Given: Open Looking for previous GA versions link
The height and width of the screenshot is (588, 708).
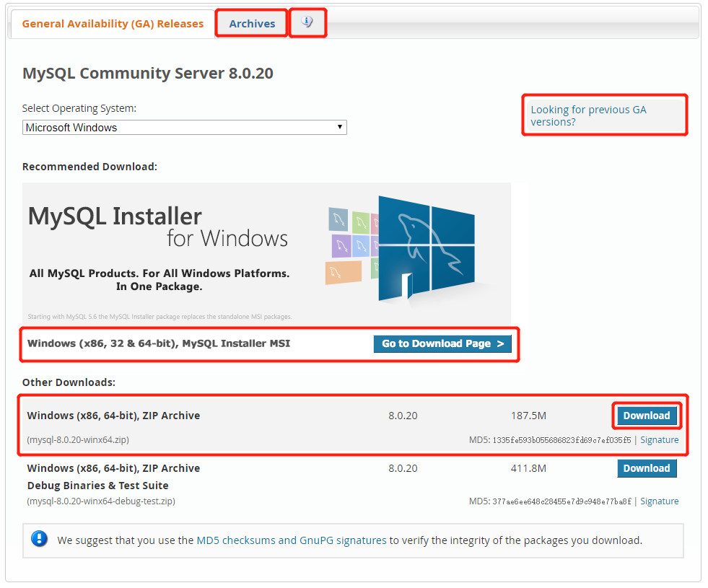Looking at the screenshot, I should [x=588, y=115].
